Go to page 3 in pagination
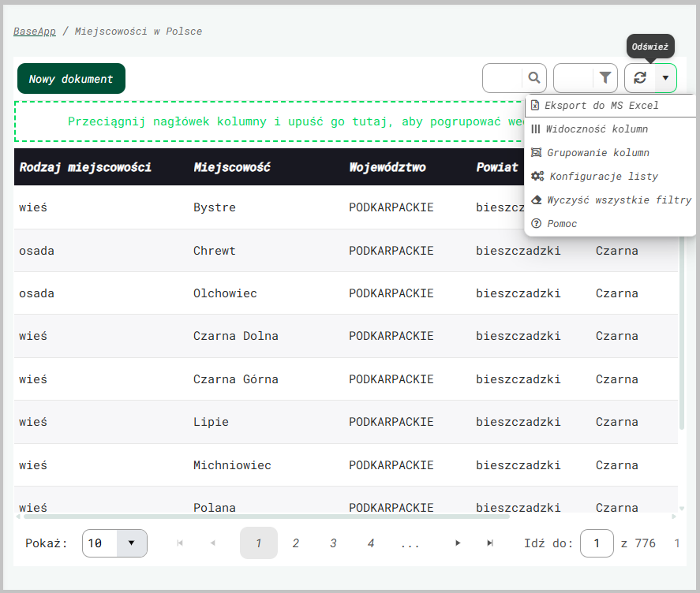Viewport: 700px width, 593px height. point(333,543)
